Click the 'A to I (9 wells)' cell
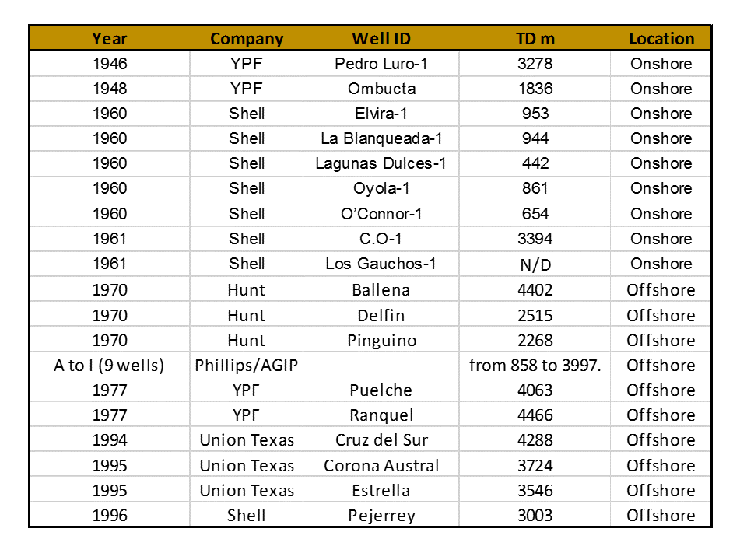This screenshot has height=560, width=747. [110, 366]
